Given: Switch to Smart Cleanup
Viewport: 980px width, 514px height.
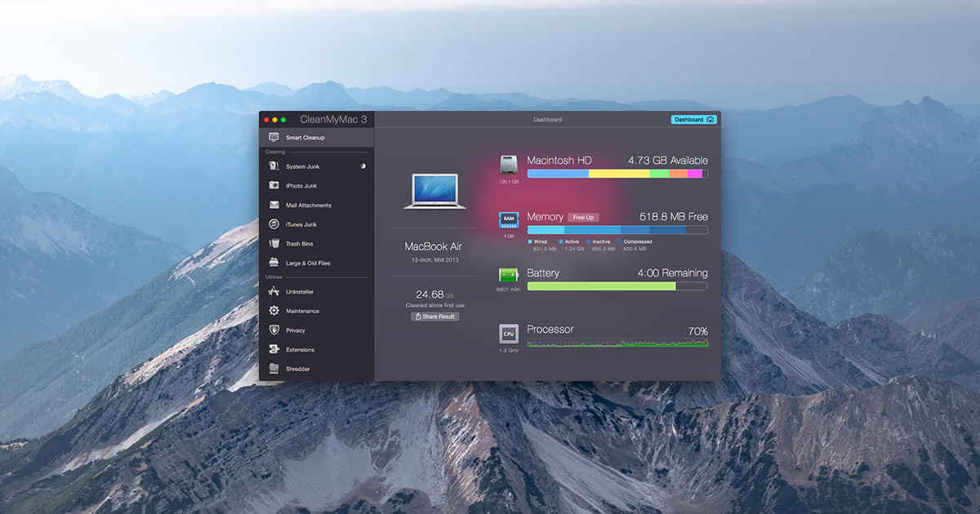Looking at the screenshot, I should tap(276, 137).
